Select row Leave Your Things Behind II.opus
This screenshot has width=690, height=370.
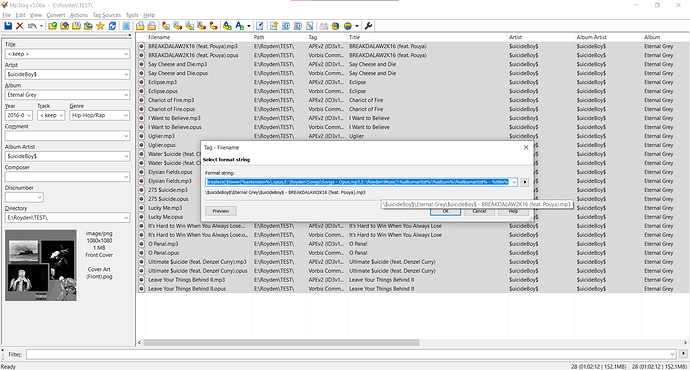click(413, 289)
